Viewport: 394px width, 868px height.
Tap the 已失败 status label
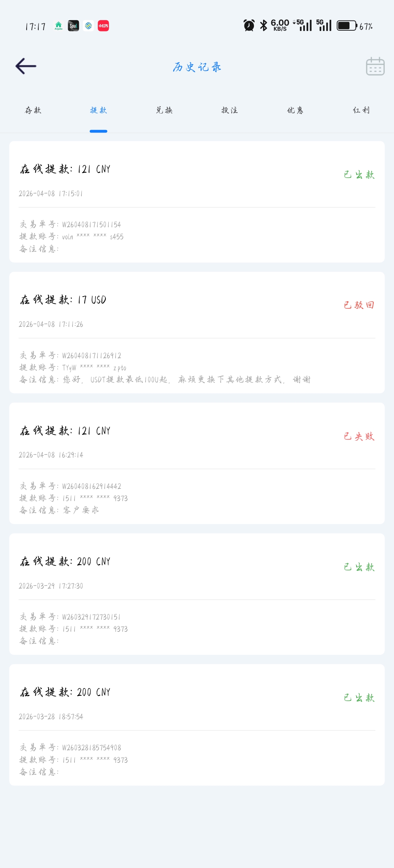click(359, 436)
